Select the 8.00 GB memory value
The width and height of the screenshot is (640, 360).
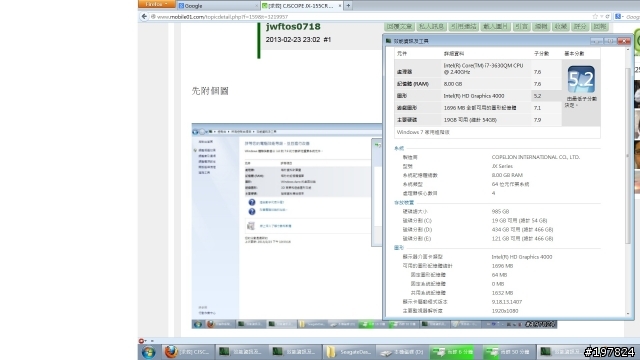click(x=453, y=84)
